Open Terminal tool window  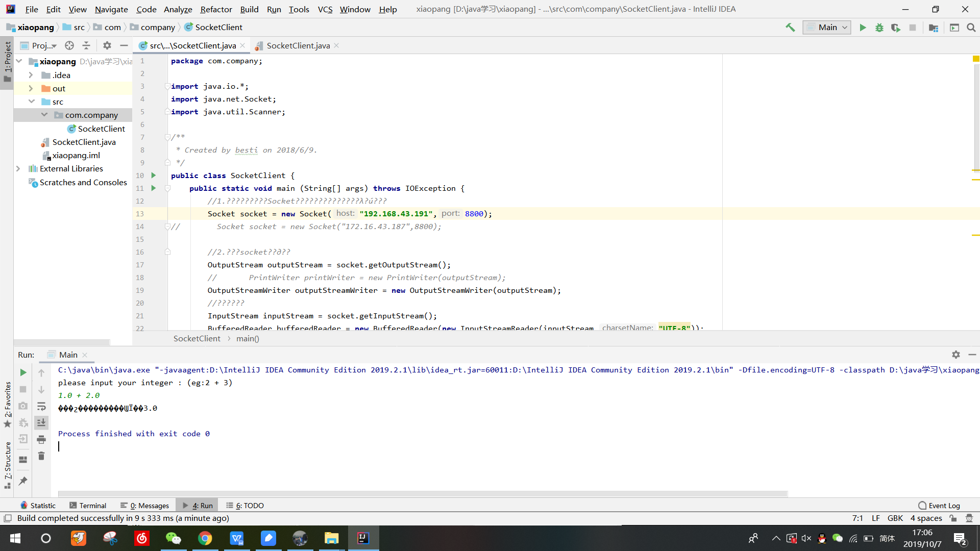pyautogui.click(x=88, y=506)
